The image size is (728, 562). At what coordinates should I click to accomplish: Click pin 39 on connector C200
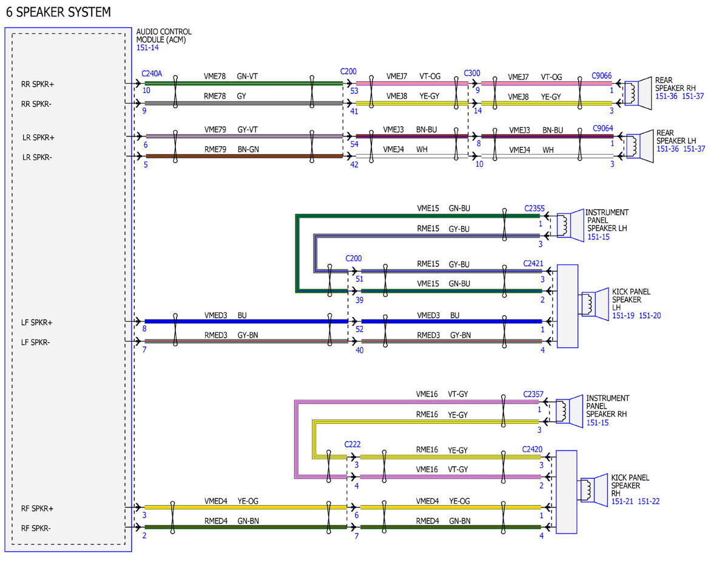[x=360, y=300]
